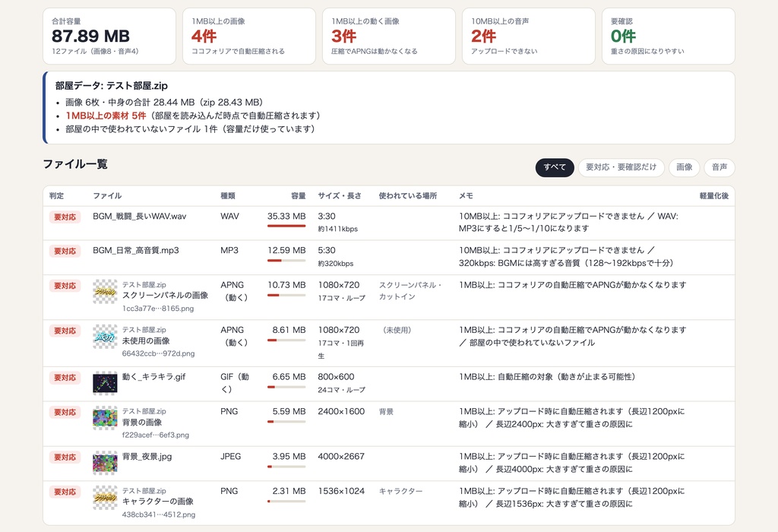Viewport: 778px width, 532px height.
Task: Click the 使われている場所 column header
Action: pos(408,195)
